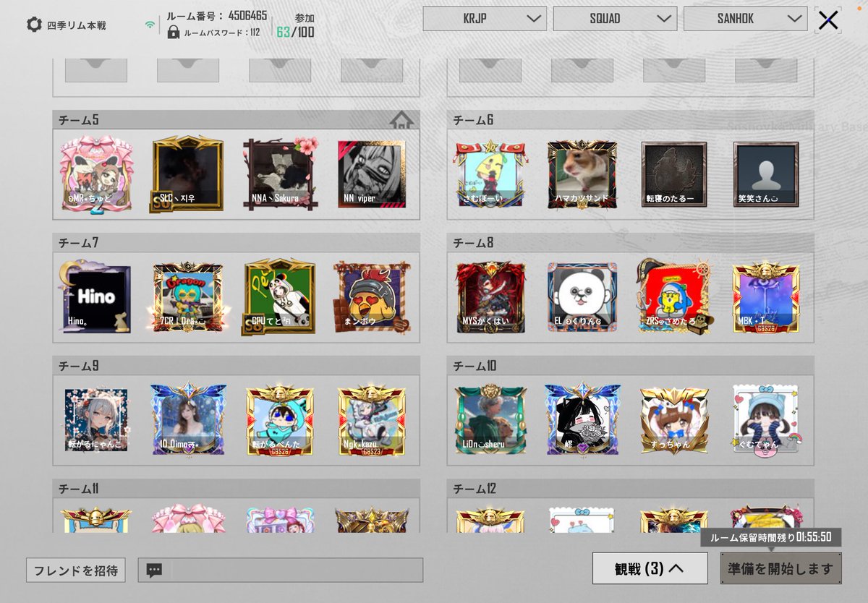Click the 準備を開始します button
Screen dimensions: 868x603
[781, 568]
